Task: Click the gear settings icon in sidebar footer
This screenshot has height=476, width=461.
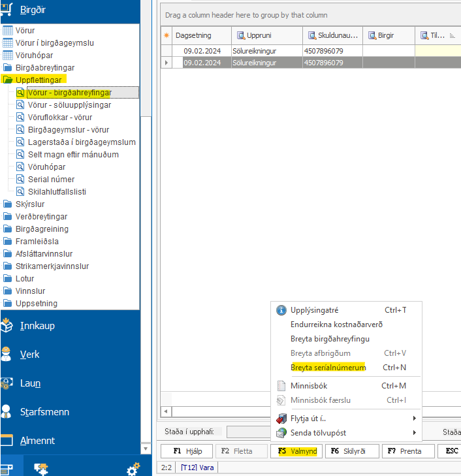Action: 133,468
